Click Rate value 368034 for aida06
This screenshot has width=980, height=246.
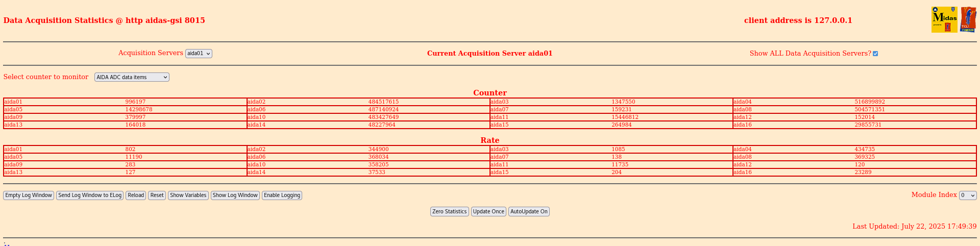378,157
